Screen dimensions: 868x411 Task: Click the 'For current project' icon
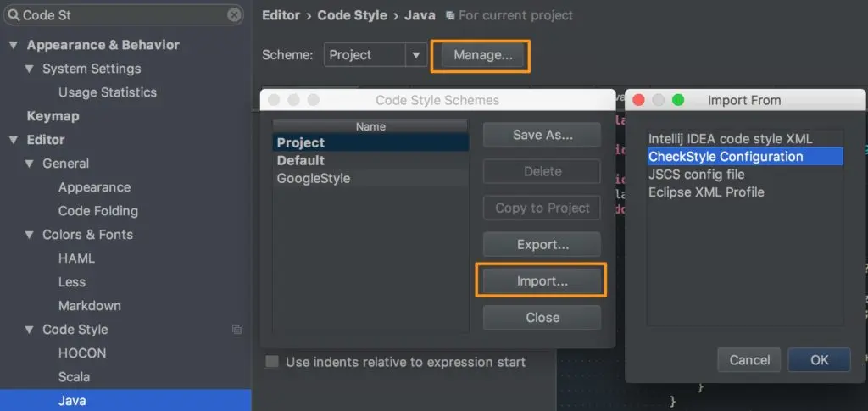(x=451, y=15)
